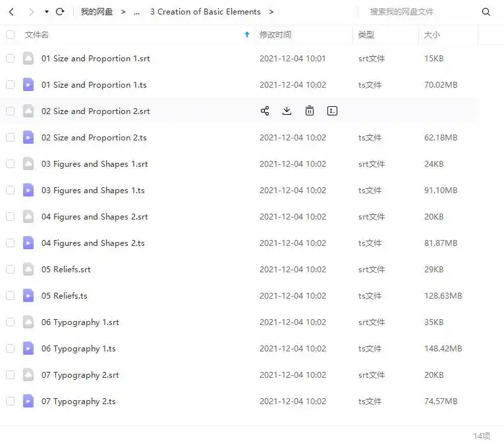Share the 02 Size and Proportion 2.srt file
Screen dimensions: 504x447
[265, 111]
